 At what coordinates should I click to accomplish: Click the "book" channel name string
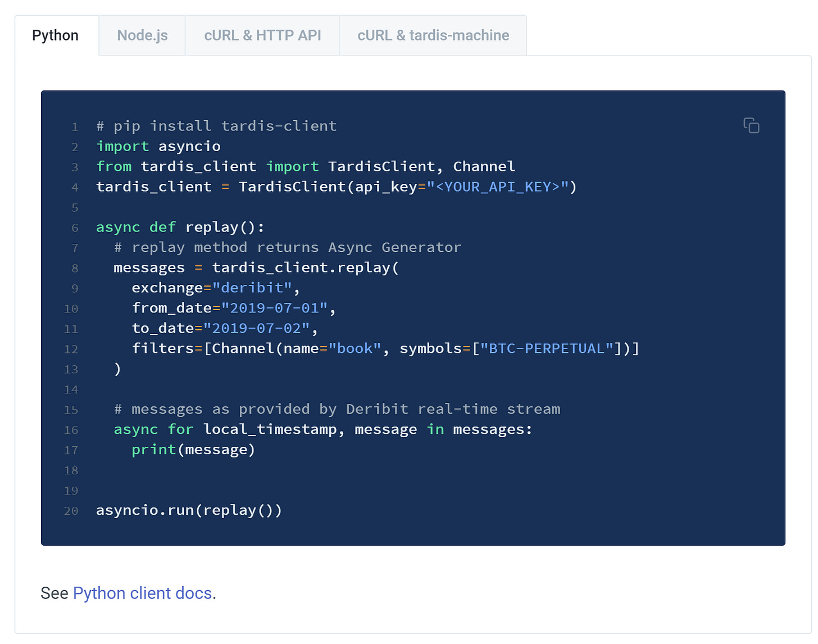(355, 348)
